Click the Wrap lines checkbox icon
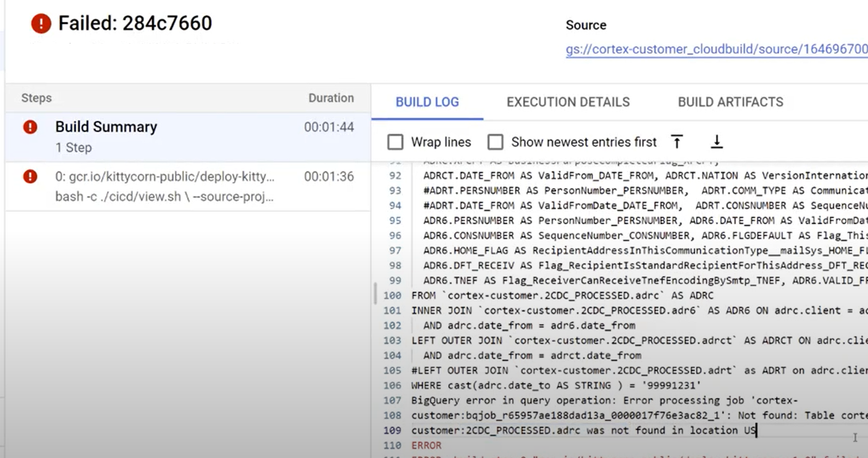Screen dimensions: 868x458 coord(395,142)
